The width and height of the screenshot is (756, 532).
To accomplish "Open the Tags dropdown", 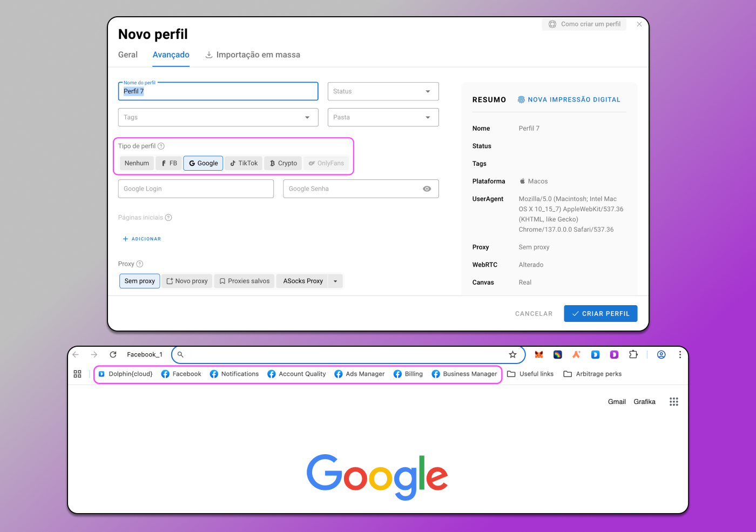I will (x=218, y=117).
